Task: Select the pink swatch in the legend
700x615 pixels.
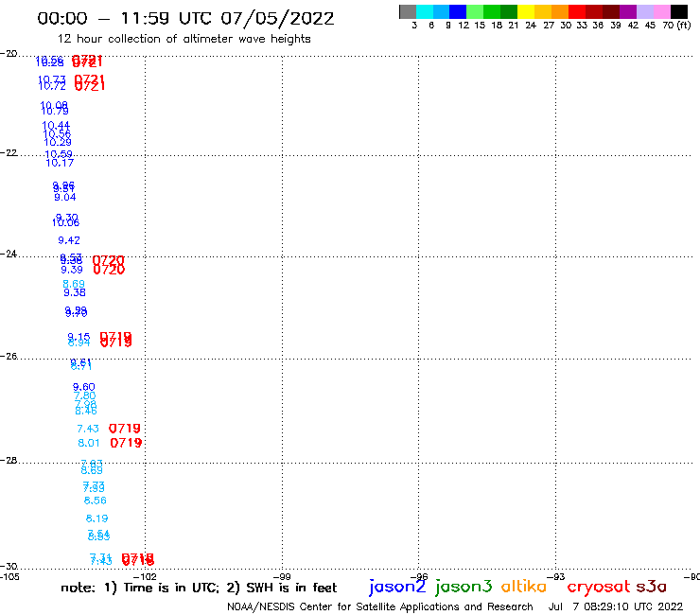Action: (x=661, y=11)
